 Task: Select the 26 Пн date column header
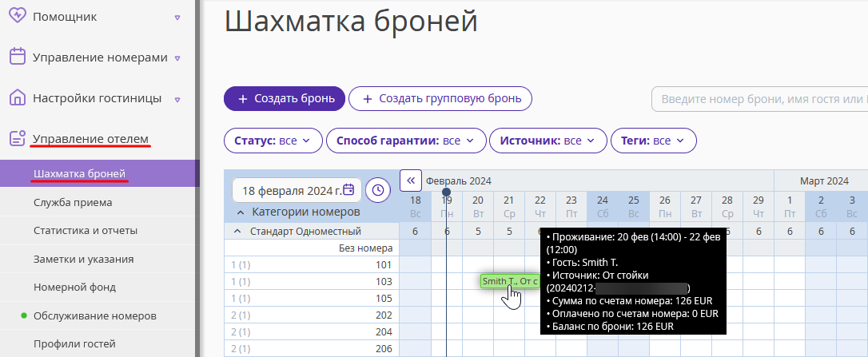pos(665,206)
